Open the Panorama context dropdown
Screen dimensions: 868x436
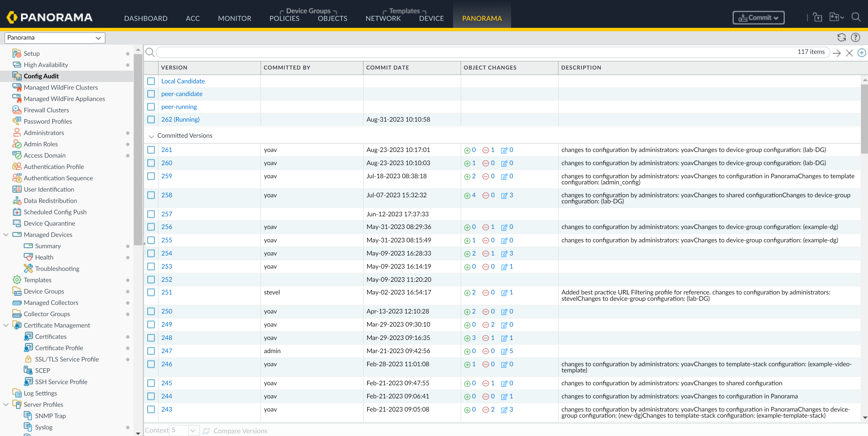pos(55,38)
